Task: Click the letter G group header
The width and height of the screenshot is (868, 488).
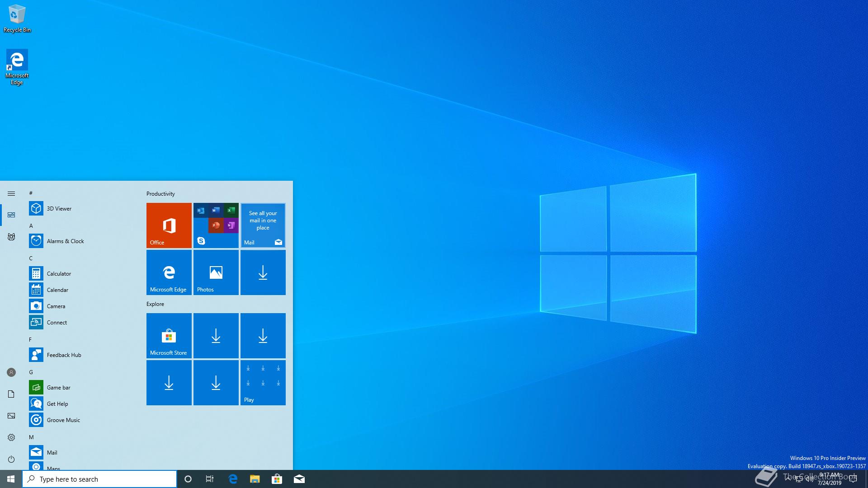Action: (31, 372)
